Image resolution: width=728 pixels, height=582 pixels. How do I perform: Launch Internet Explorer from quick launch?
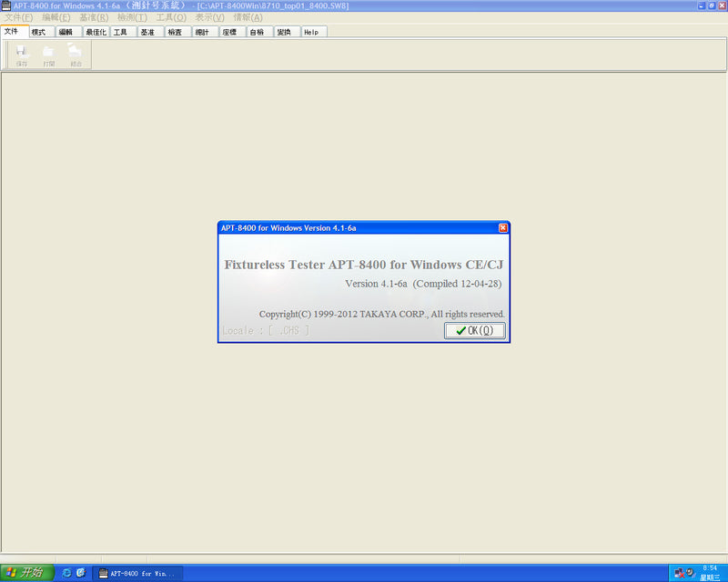tap(66, 573)
